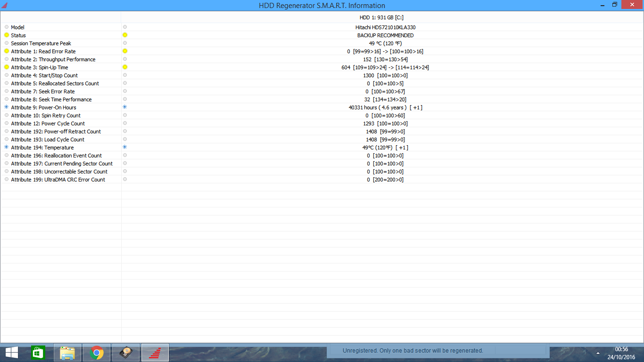Image resolution: width=644 pixels, height=362 pixels.
Task: Click the 32 [134=134>20] seek time value
Action: point(385,99)
